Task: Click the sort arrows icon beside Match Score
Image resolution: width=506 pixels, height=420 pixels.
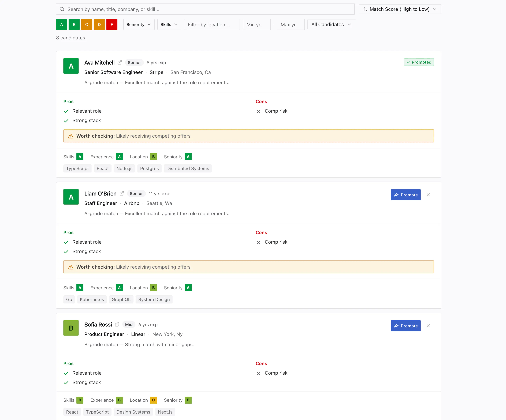Action: 365,9
